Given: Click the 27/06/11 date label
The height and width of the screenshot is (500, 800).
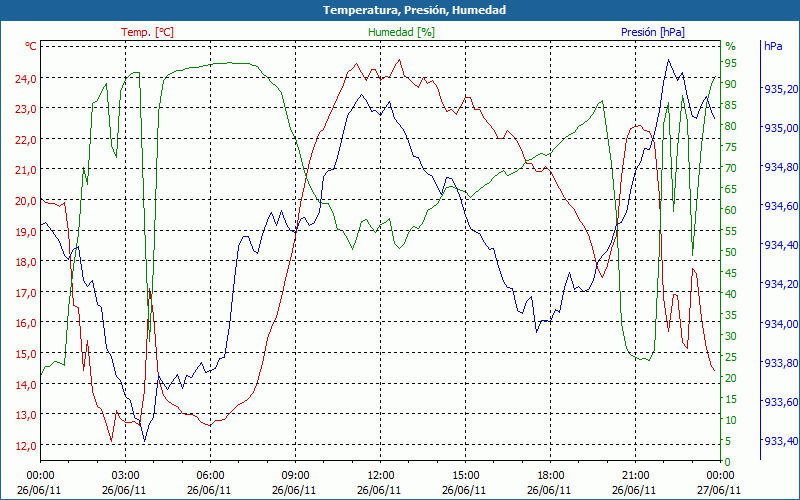Looking at the screenshot, I should tap(719, 490).
